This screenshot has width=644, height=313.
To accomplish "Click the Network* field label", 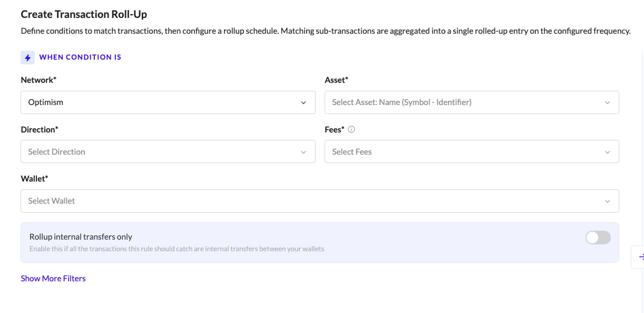I will pyautogui.click(x=38, y=80).
